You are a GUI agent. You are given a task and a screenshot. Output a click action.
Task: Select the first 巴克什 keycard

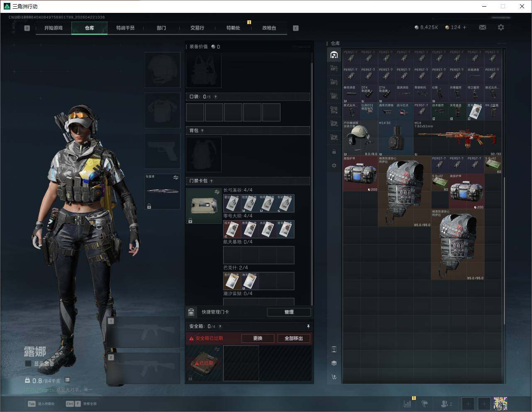click(232, 281)
